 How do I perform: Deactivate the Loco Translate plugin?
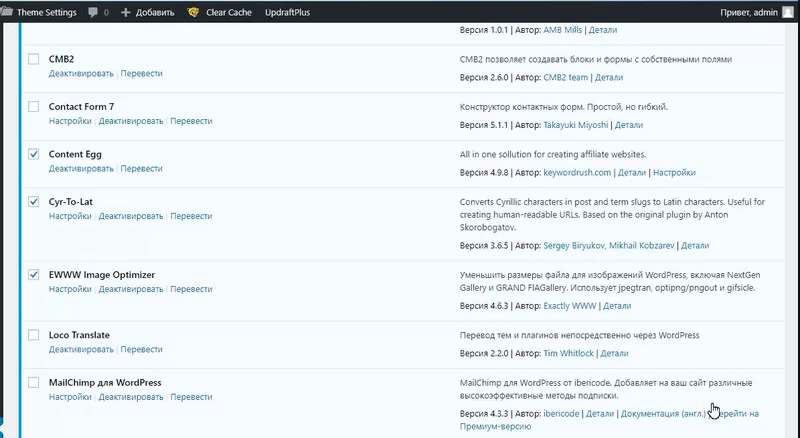pos(81,349)
